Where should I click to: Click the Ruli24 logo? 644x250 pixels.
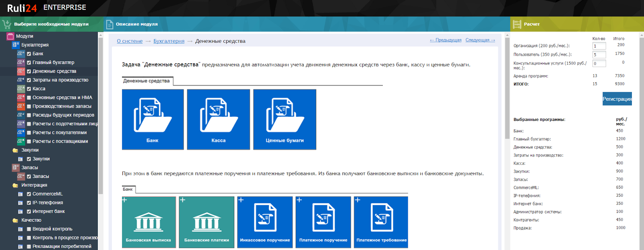point(22,8)
